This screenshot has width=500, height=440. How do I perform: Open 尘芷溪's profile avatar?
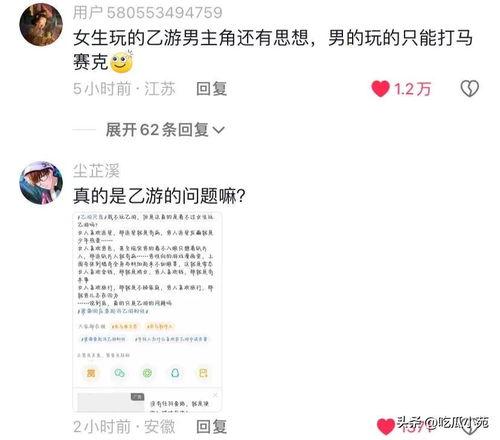[x=41, y=183]
